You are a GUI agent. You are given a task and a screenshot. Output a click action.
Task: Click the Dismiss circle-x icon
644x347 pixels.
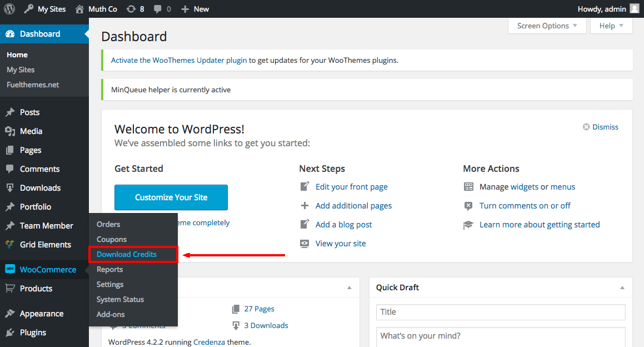coord(587,127)
